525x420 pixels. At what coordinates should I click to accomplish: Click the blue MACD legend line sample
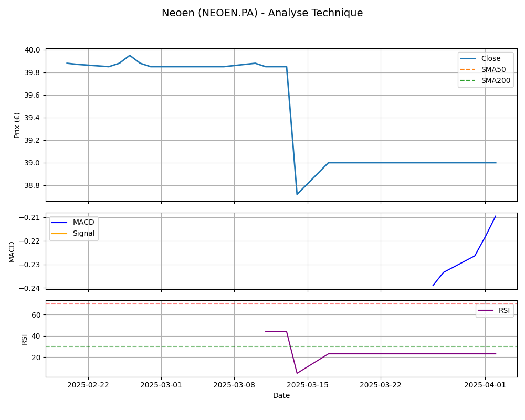coord(60,223)
